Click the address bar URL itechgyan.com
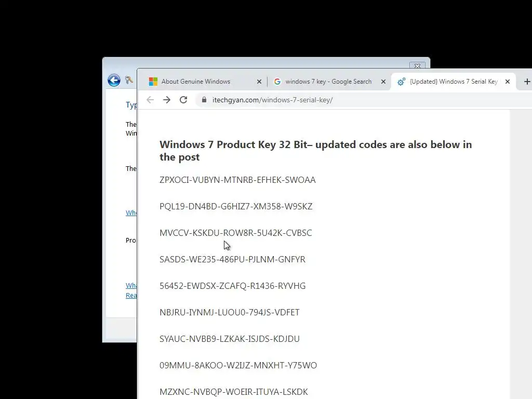Viewport: 532px width, 399px height. pos(272,100)
